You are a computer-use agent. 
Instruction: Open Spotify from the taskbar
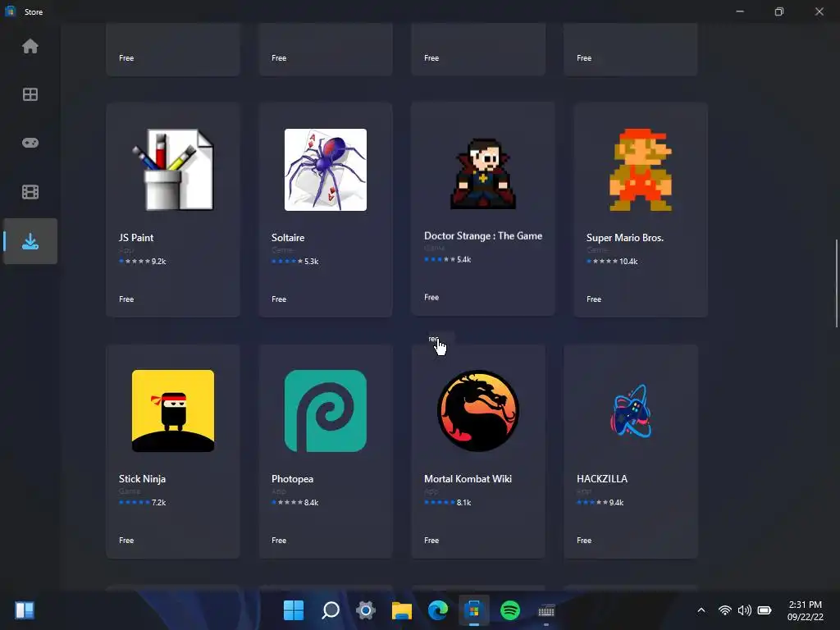click(510, 610)
